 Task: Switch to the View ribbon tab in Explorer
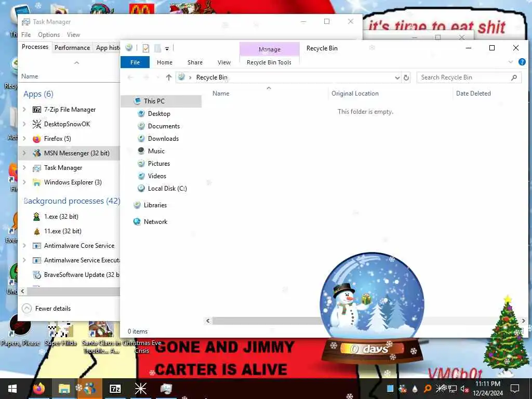point(224,62)
